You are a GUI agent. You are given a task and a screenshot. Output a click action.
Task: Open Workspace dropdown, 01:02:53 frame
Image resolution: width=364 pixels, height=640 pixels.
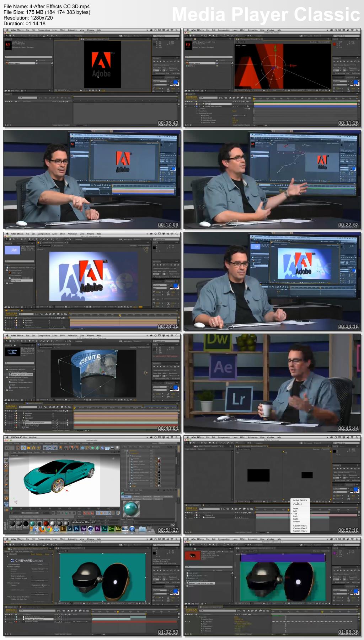142,545
